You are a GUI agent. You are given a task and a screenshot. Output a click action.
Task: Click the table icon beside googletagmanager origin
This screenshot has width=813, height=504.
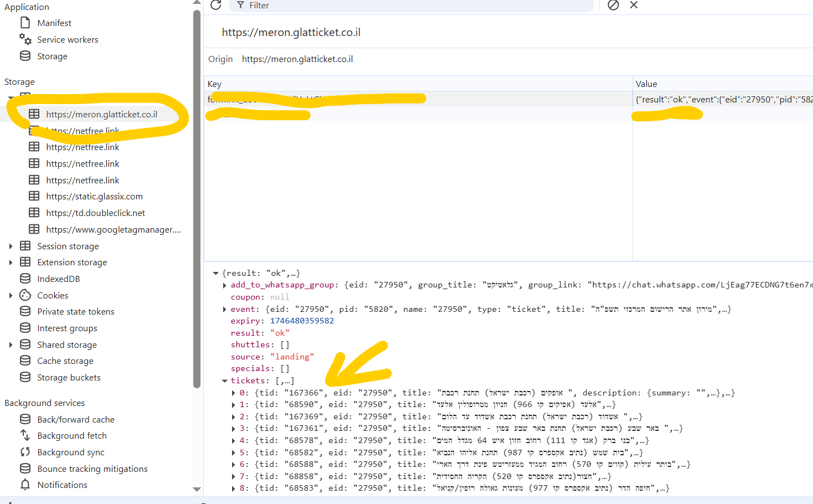point(34,229)
